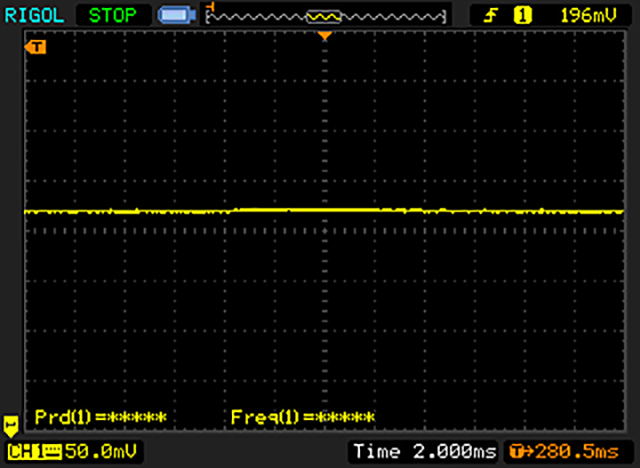
Task: Click the yellow channel 1 ground marker
Action: (x=11, y=426)
